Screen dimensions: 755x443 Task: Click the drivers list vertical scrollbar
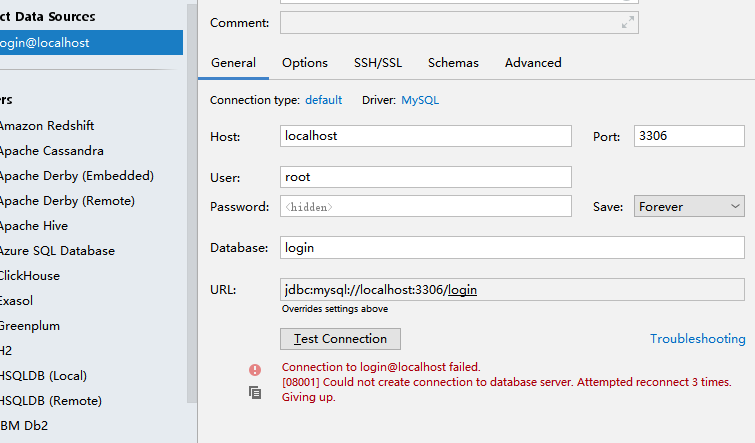192,202
